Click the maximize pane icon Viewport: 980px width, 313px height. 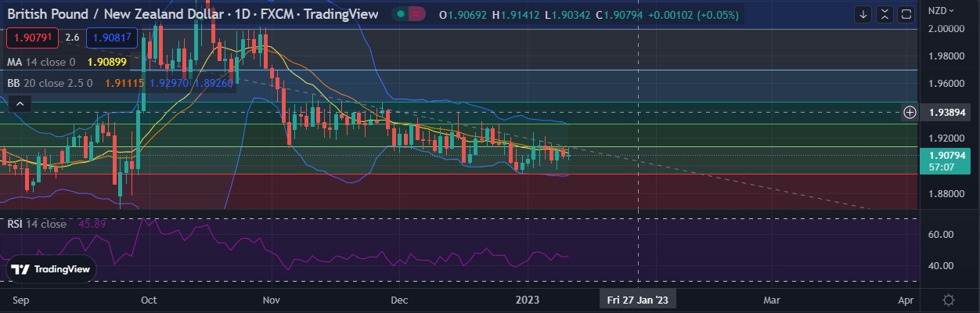906,14
